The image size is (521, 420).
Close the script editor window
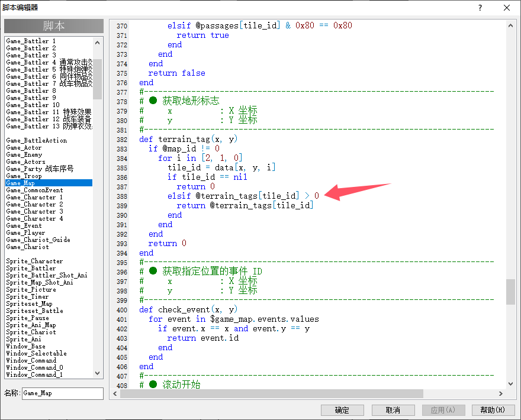[x=507, y=8]
